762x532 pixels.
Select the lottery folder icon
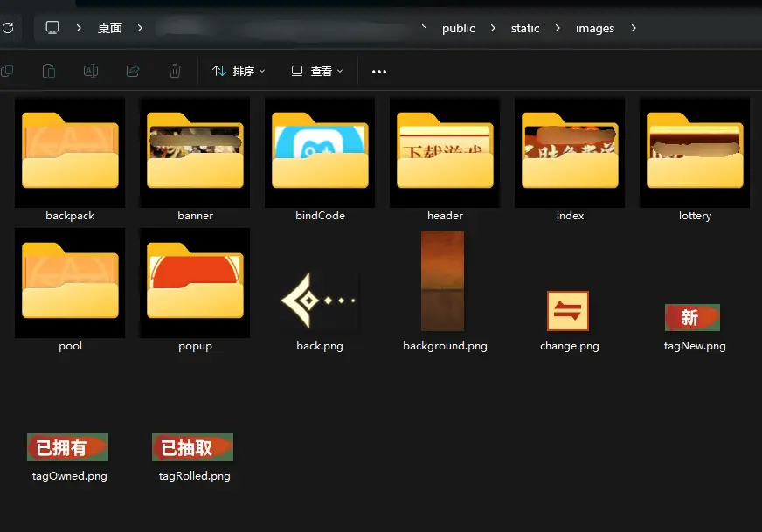click(x=695, y=150)
